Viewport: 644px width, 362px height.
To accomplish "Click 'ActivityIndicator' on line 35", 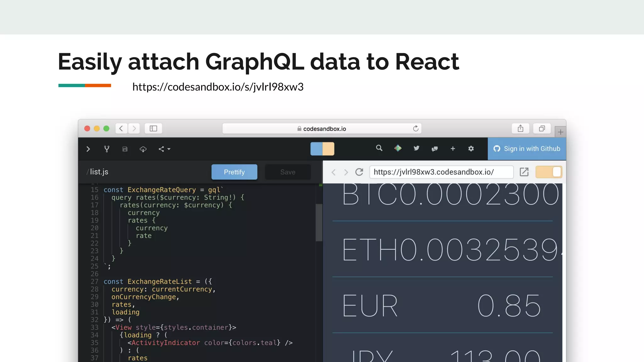I will 166,343.
